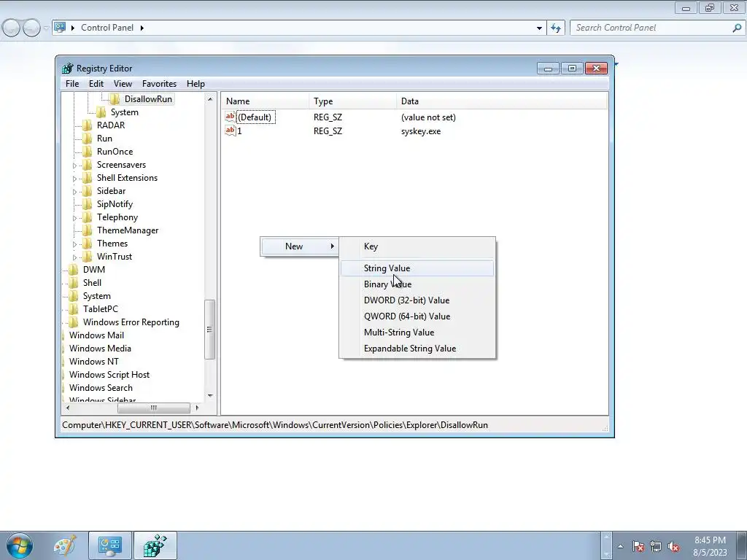Click the New context menu item
Viewport: 747px width, 560px height.
click(300, 246)
